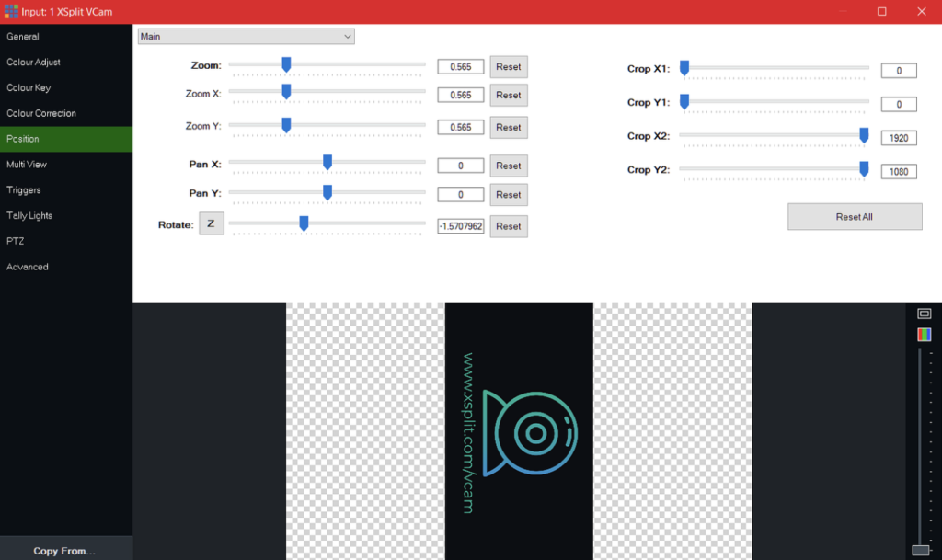Viewport: 942px width, 560px height.
Task: Open the Advanced tab
Action: click(66, 267)
